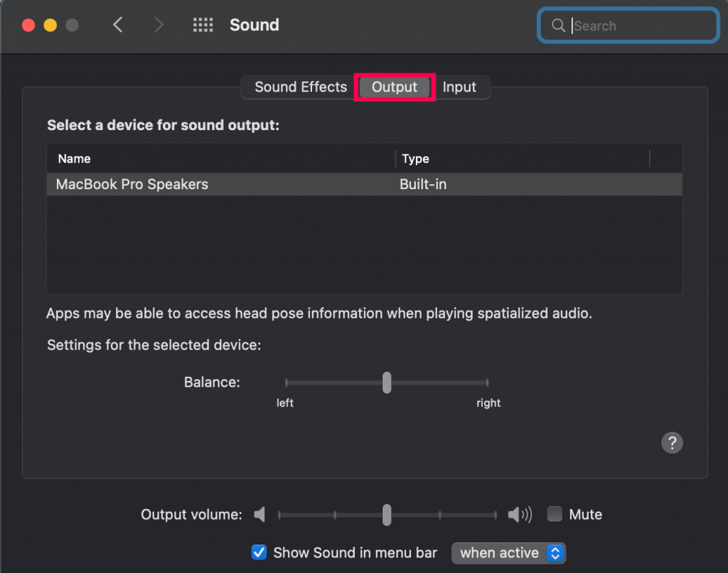Open help via the question mark button
This screenshot has width=728, height=573.
(x=672, y=442)
